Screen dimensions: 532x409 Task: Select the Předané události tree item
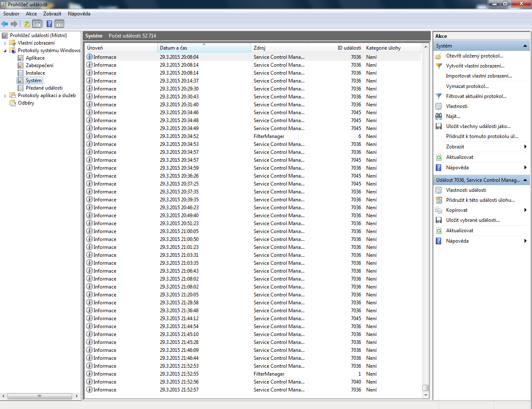pos(44,88)
